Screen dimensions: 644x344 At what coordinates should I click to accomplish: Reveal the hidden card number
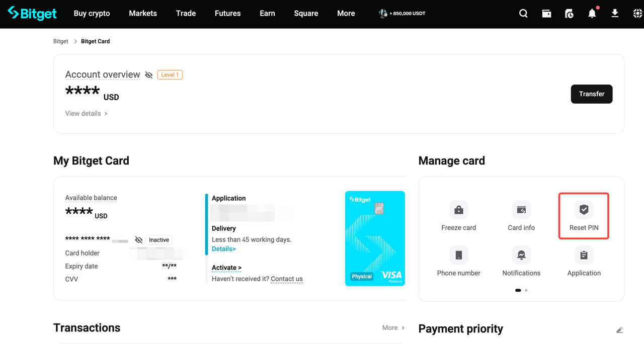tap(138, 240)
